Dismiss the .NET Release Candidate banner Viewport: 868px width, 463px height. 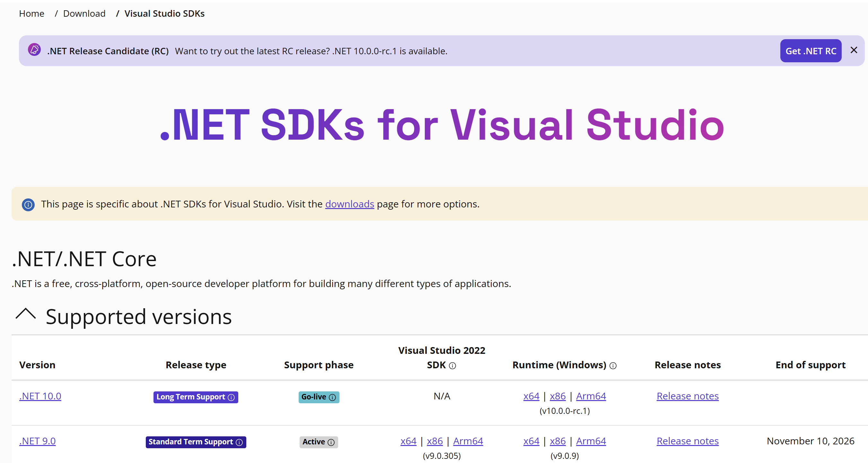pos(854,50)
